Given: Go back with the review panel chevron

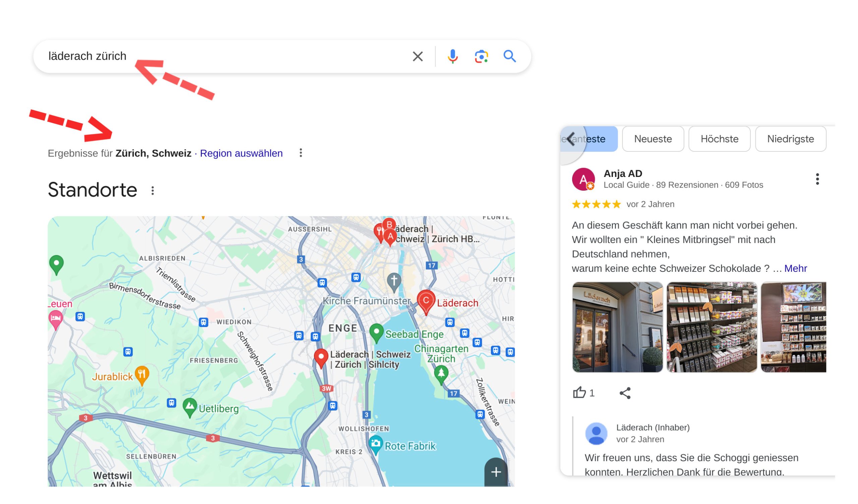Looking at the screenshot, I should pos(572,139).
